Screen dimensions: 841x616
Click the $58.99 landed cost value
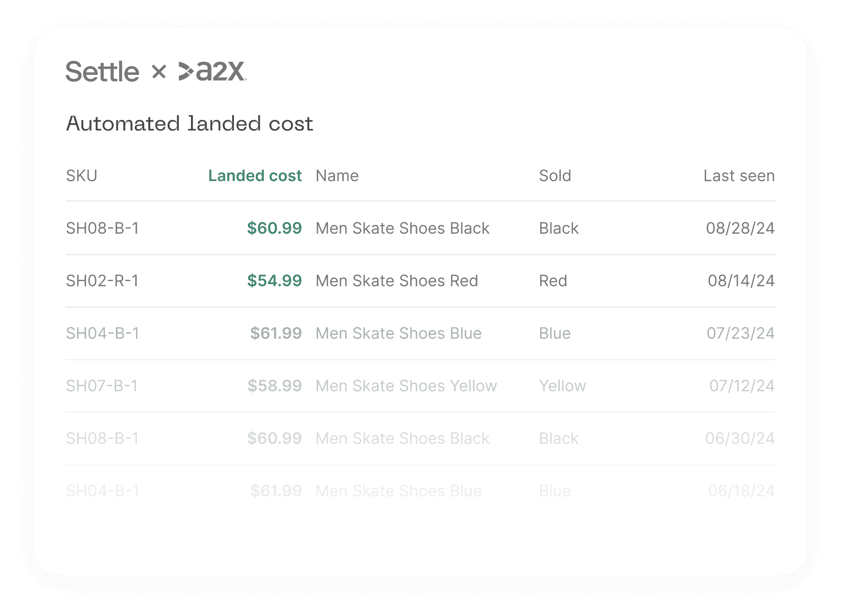(x=274, y=386)
